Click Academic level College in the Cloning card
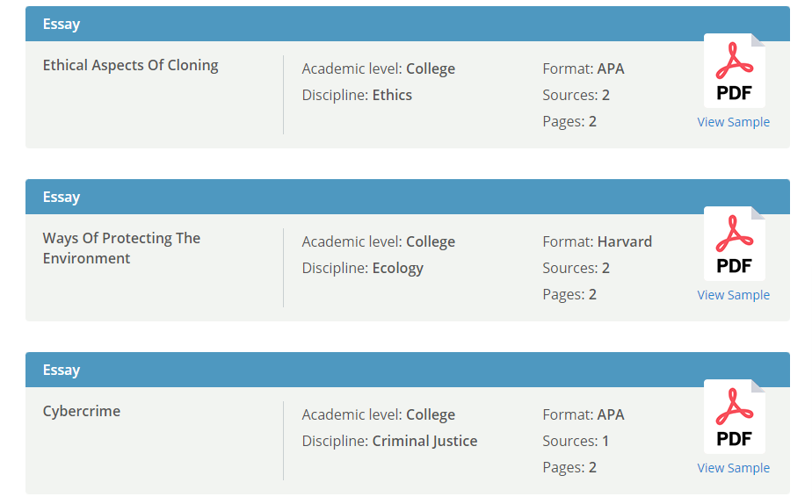 tap(378, 68)
